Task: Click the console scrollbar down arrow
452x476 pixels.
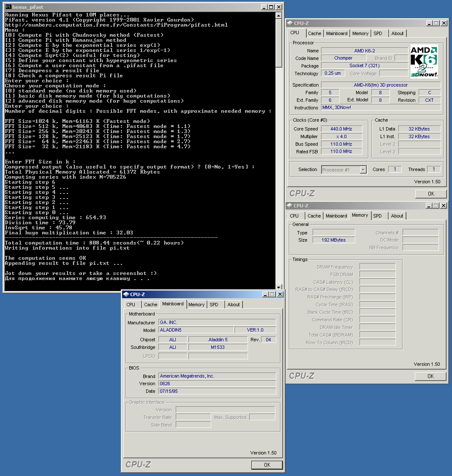Action: (x=279, y=287)
